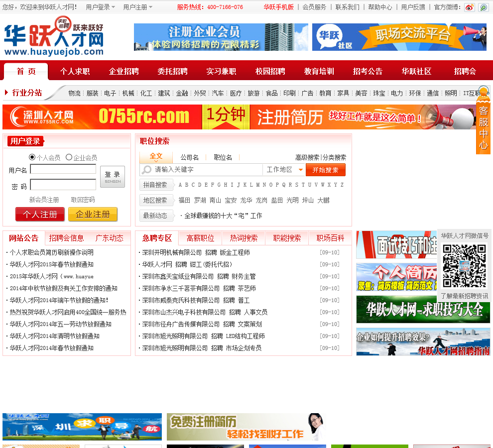Expand the 用户登录 dropdown in top bar

(x=100, y=7)
